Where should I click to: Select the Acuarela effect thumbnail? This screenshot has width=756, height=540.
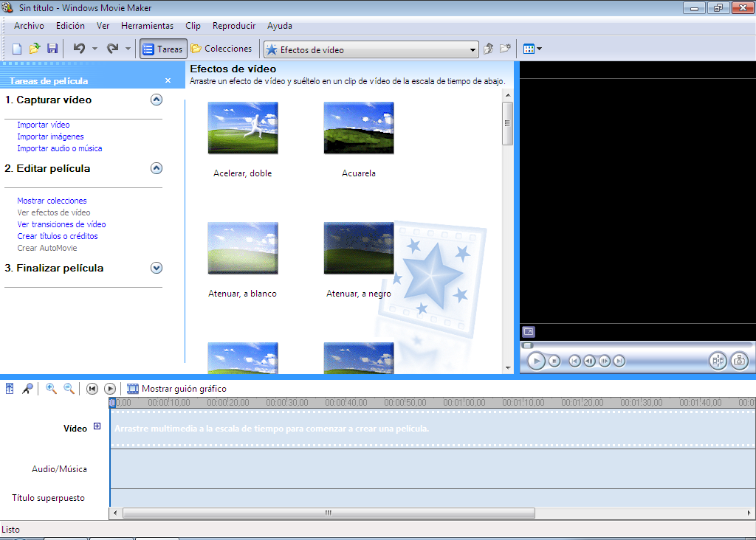(x=359, y=128)
